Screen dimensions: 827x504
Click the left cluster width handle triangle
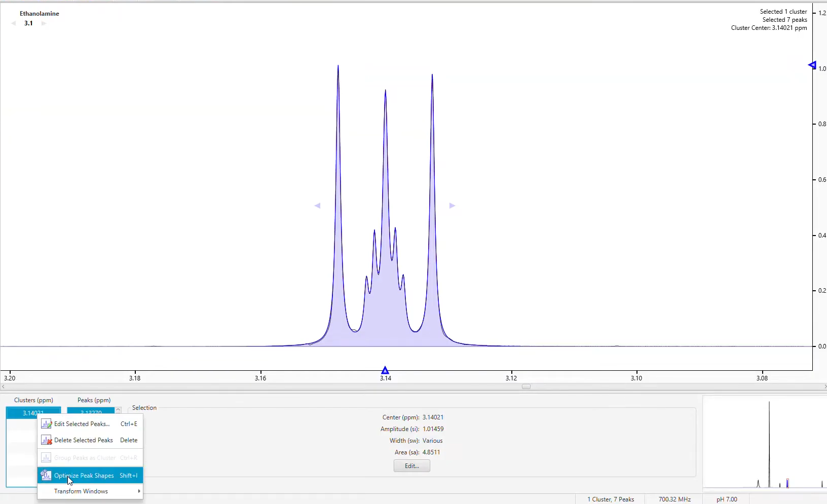(x=317, y=206)
